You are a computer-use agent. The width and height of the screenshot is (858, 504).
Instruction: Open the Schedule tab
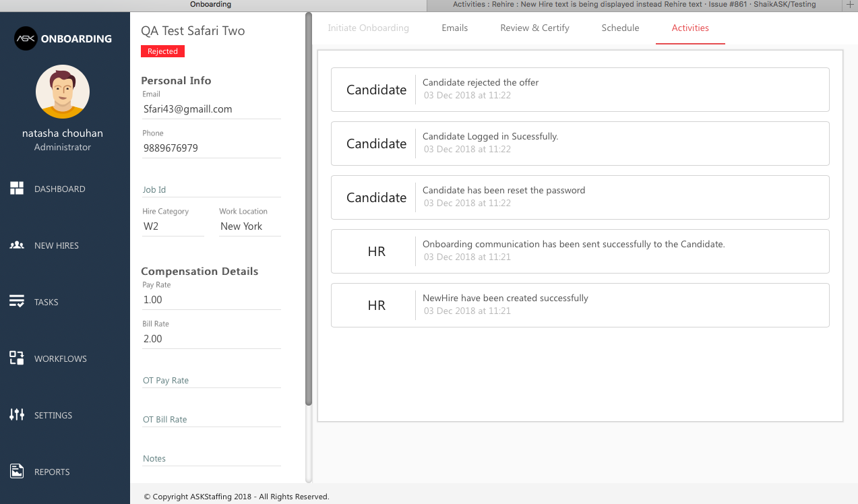[x=620, y=28]
